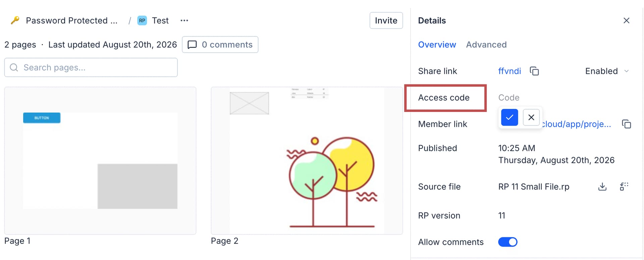Copy the member link
Screen dimensions: 644x260
[626, 124]
